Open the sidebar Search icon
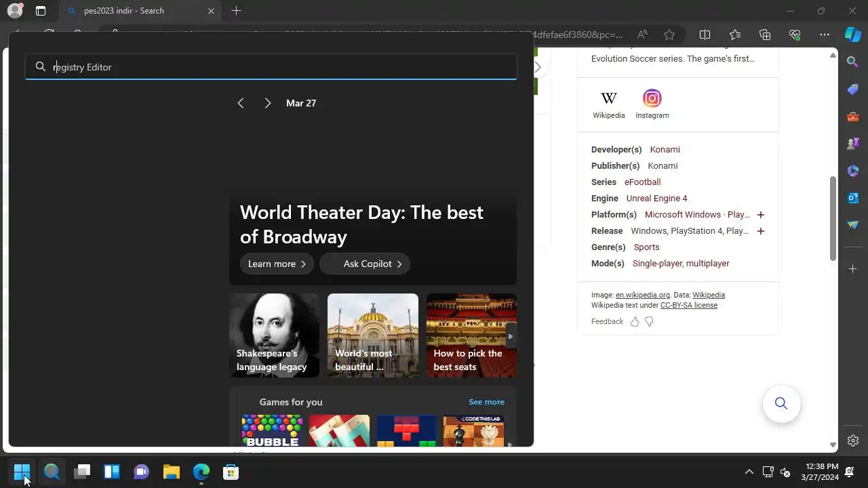Image resolution: width=868 pixels, height=488 pixels. (x=853, y=62)
